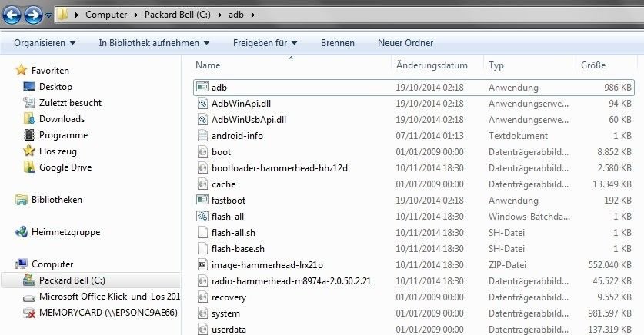Click the folder icon in address bar
The height and width of the screenshot is (335, 644).
pyautogui.click(x=62, y=15)
